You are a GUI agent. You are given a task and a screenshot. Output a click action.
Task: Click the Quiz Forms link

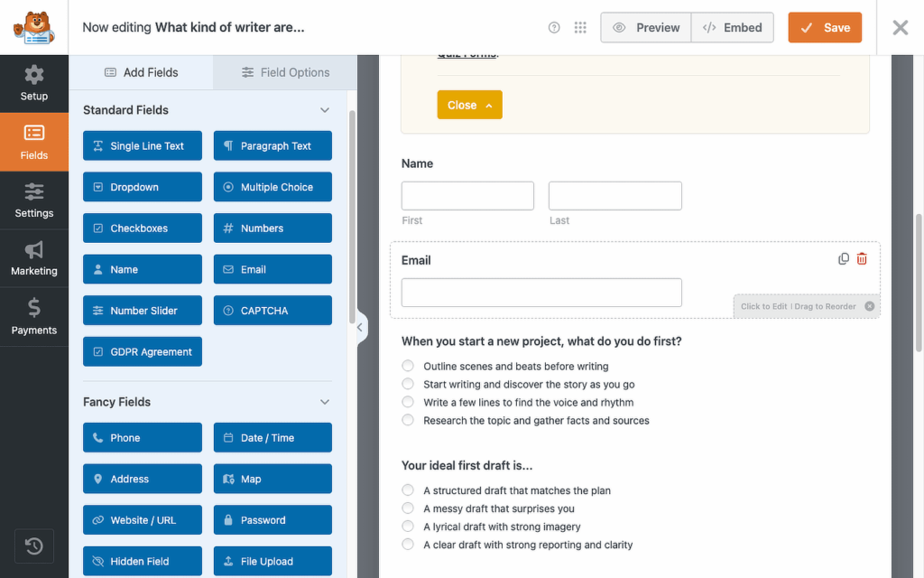[x=467, y=55]
